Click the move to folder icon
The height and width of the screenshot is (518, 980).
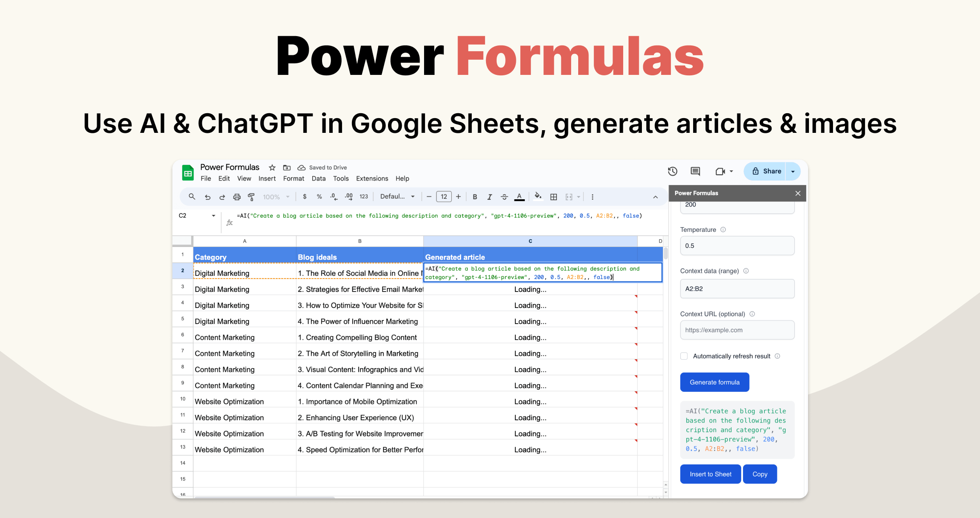click(x=287, y=168)
